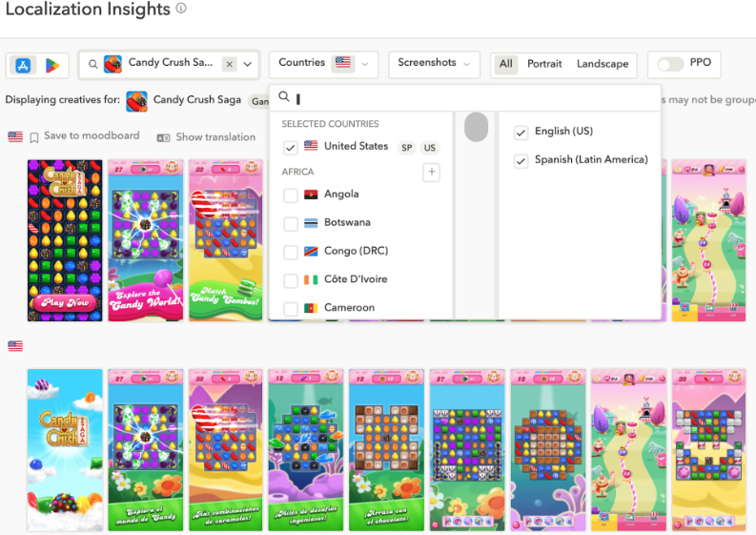This screenshot has width=756, height=535.
Task: Open Miles de desafíos ingeniosos screenshot
Action: (x=306, y=450)
